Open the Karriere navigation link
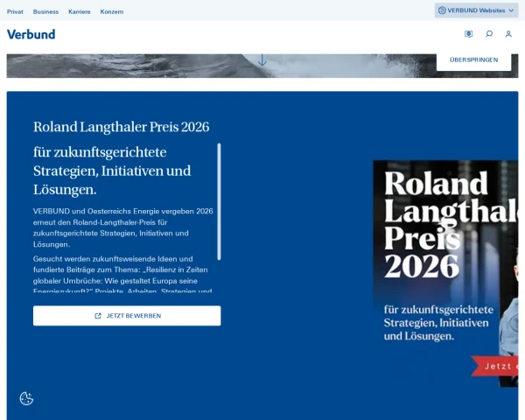The image size is (525, 420). click(x=80, y=11)
